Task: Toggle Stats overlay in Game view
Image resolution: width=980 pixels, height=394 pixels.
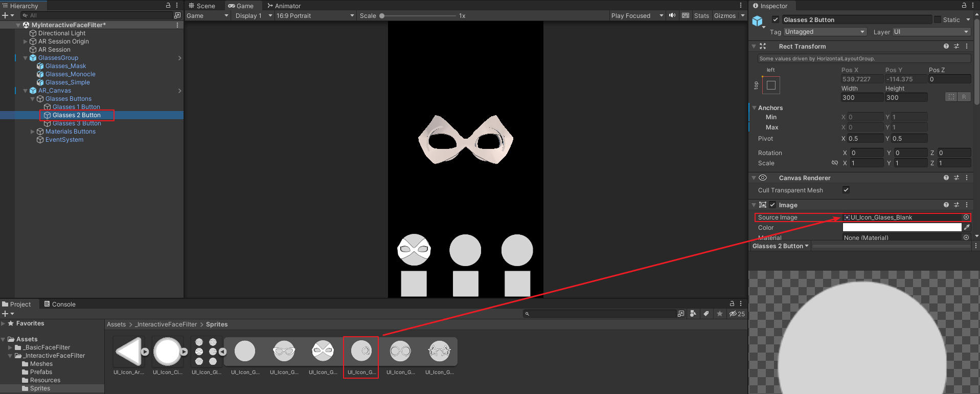Action: [x=701, y=15]
